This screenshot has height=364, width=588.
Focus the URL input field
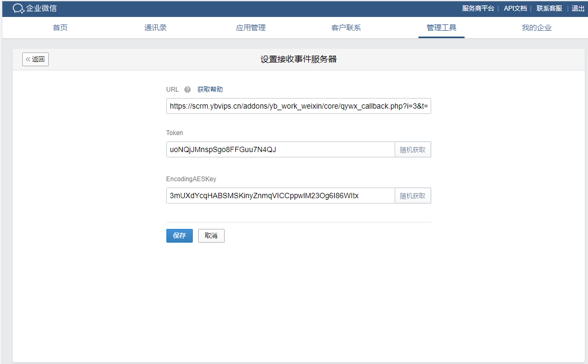point(298,106)
